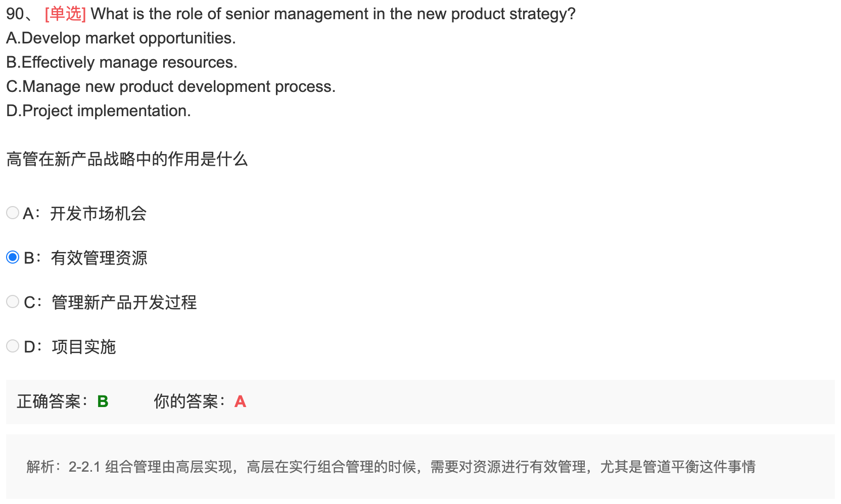
Task: Select radio button for option D
Action: [x=13, y=346]
